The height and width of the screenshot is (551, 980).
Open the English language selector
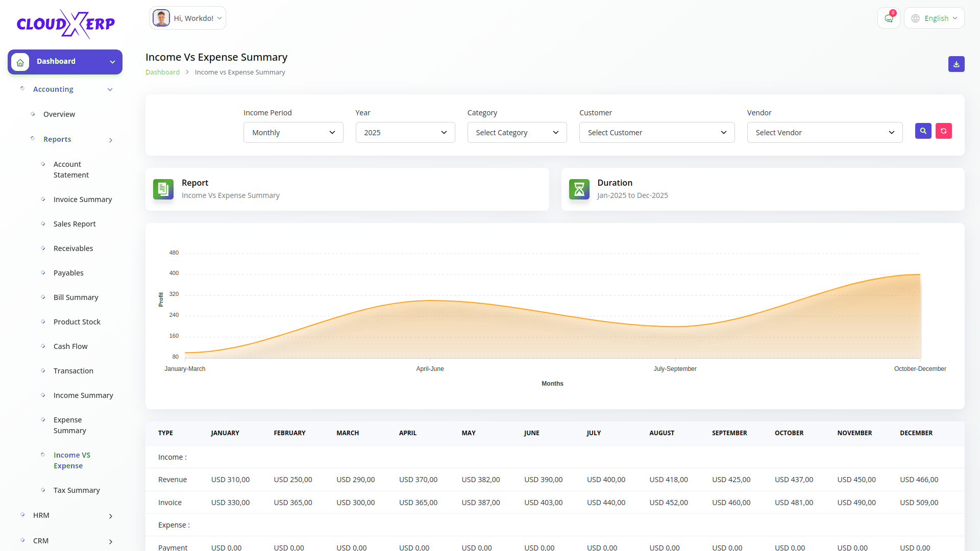pos(934,18)
